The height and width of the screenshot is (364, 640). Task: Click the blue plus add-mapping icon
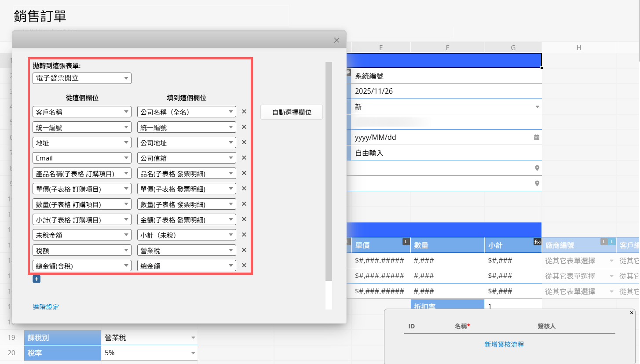click(37, 279)
